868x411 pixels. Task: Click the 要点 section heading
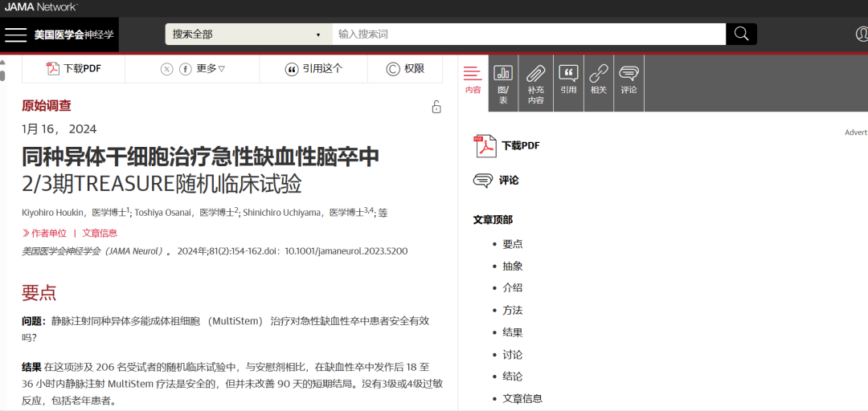(x=39, y=293)
